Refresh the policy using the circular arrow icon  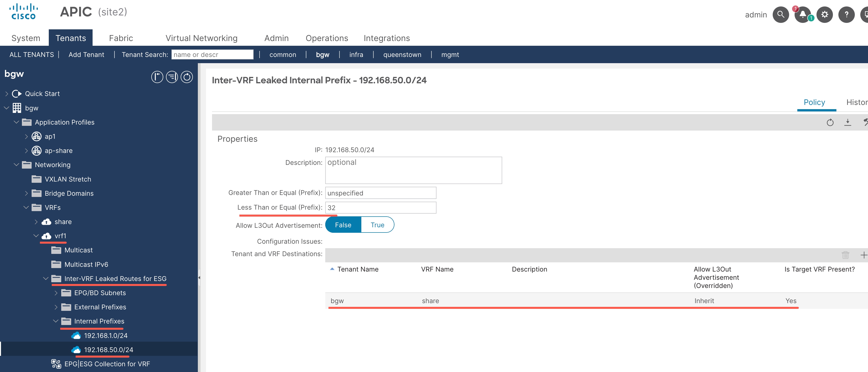coord(830,123)
